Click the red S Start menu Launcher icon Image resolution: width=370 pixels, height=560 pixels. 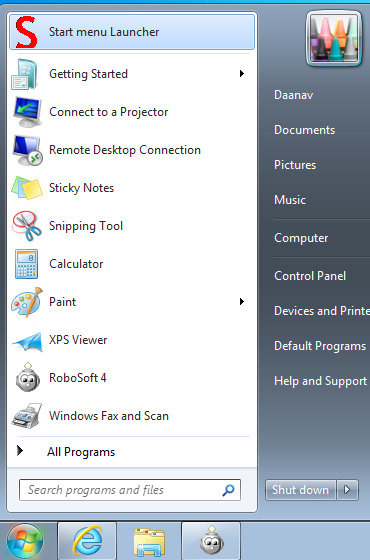26,32
